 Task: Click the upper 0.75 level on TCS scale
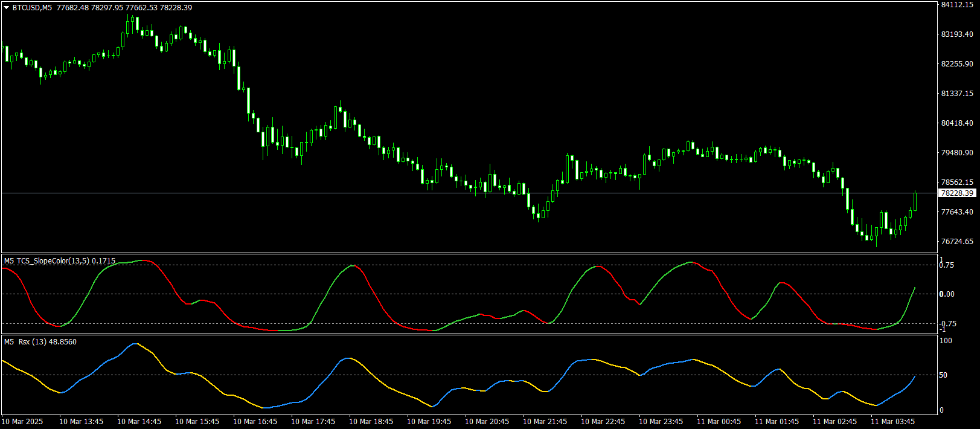click(947, 265)
